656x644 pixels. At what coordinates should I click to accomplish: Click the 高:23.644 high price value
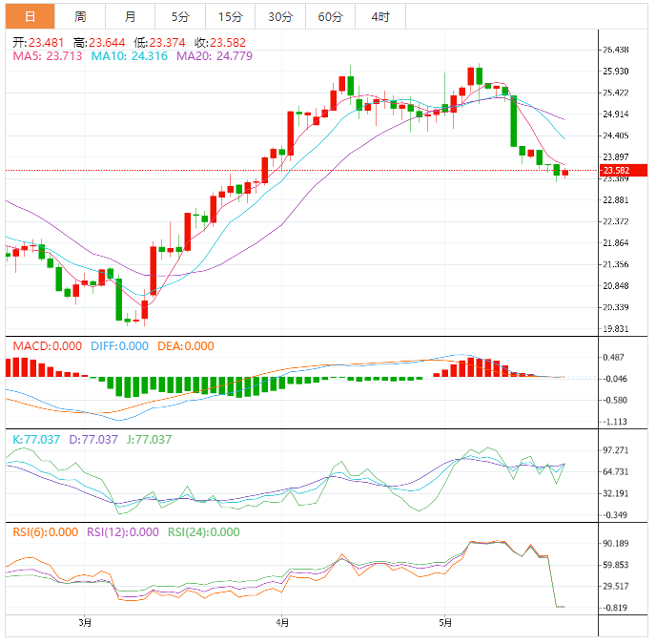[99, 43]
